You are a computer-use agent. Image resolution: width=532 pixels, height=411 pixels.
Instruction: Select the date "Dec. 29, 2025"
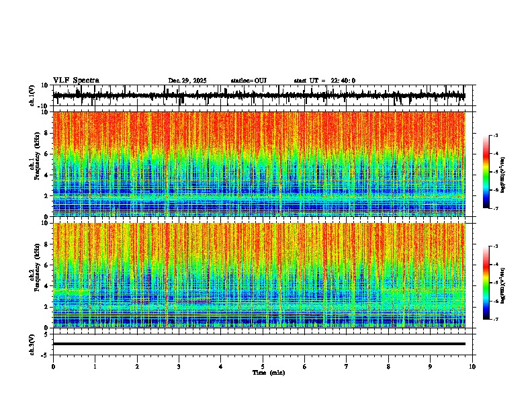(x=187, y=81)
